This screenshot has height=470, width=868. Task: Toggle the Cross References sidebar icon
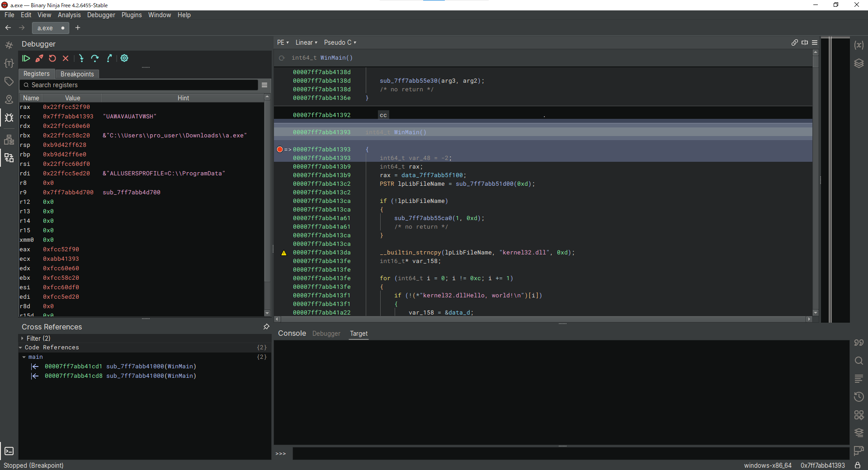pos(9,158)
